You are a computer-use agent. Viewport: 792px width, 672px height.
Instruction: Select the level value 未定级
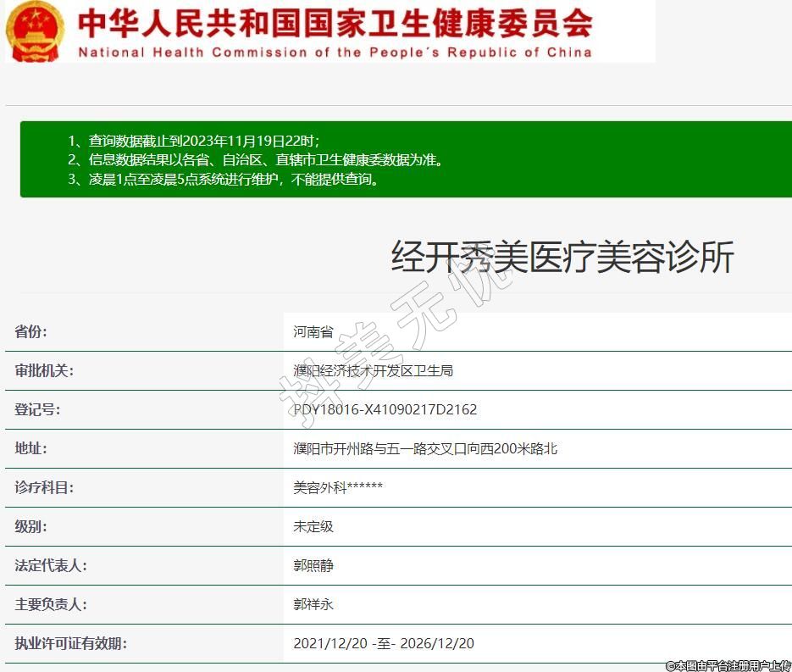[x=313, y=527]
